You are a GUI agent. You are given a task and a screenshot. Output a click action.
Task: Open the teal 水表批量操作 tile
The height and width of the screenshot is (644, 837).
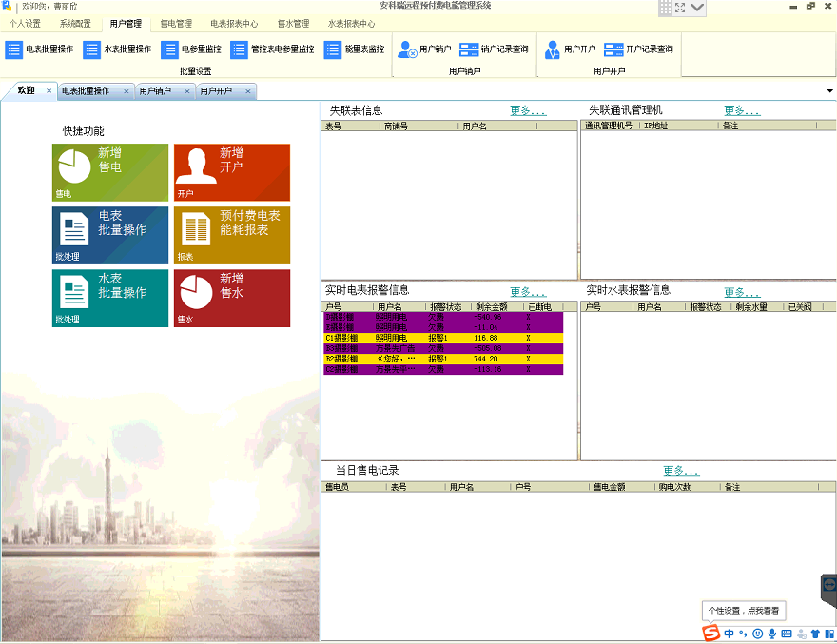coord(110,298)
